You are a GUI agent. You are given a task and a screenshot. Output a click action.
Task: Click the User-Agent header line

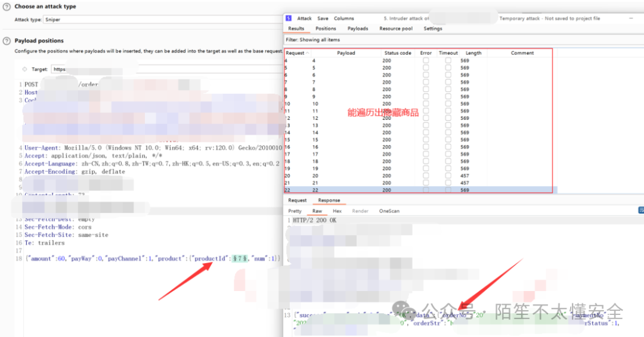click(153, 147)
